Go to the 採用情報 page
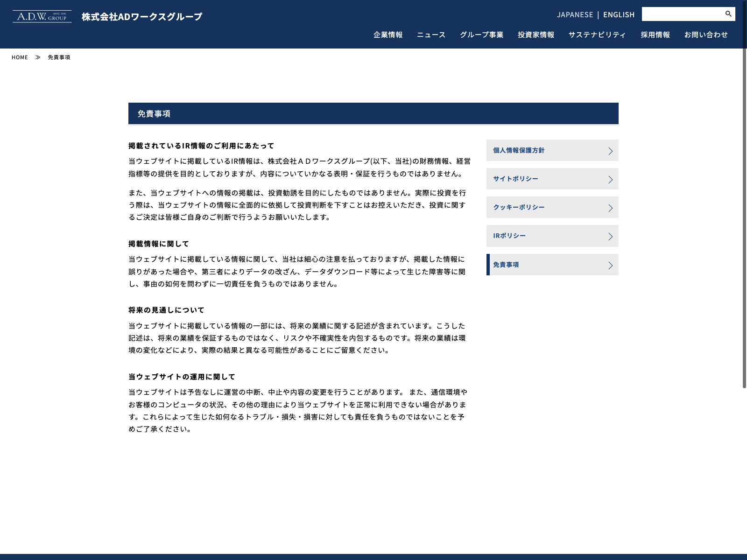This screenshot has width=747, height=560. pos(655,35)
